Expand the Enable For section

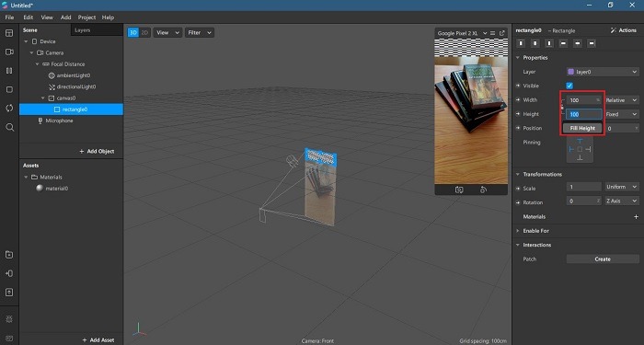[518, 231]
